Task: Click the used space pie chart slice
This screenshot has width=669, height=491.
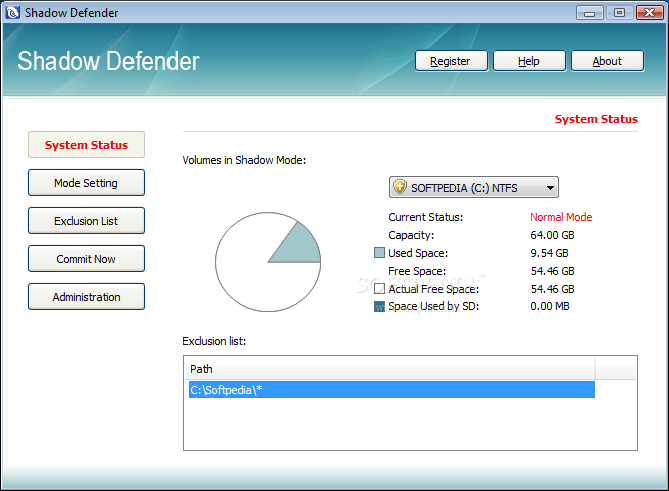Action: point(300,247)
